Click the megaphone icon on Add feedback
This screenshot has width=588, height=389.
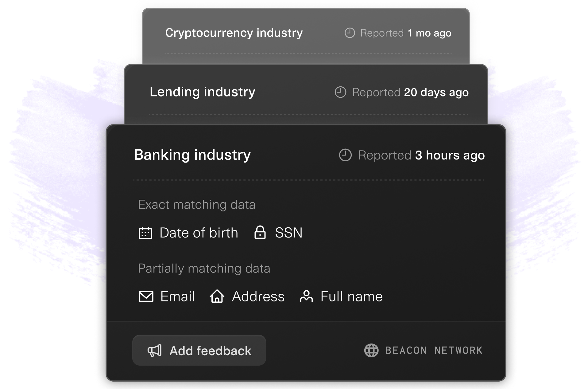click(155, 350)
